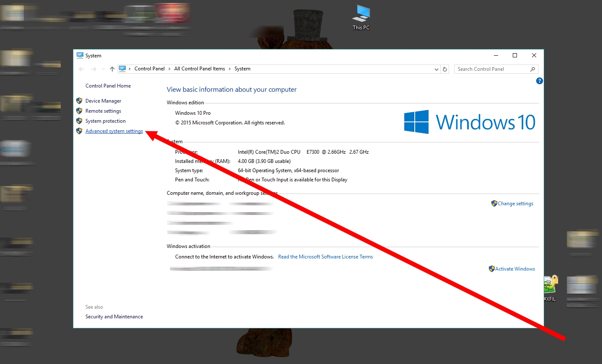Read the Microsoft Software License Terms
This screenshot has width=602, height=364.
[x=326, y=257]
